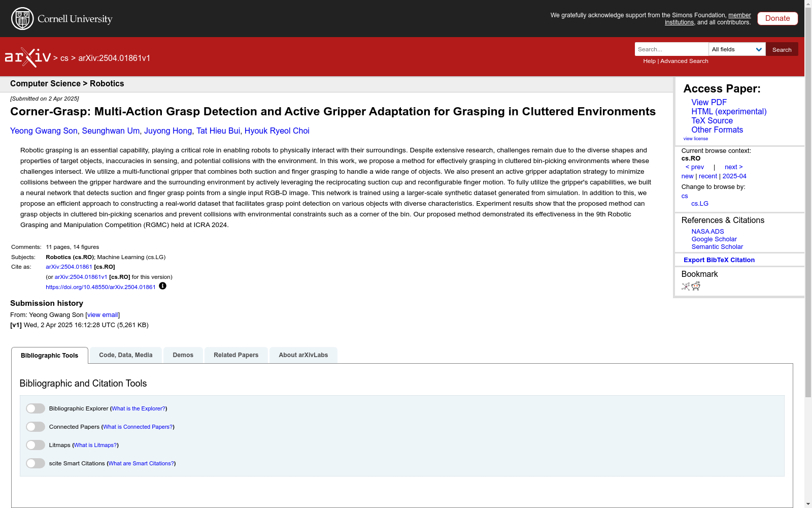Image resolution: width=812 pixels, height=508 pixels.
Task: Open arXiv:2504.01861v1 version link
Action: coord(81,277)
